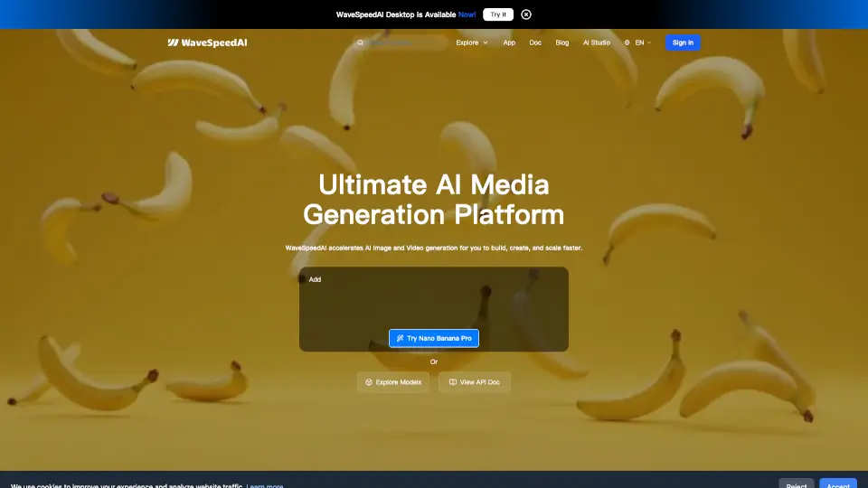Click the cube icon beside Explore Models
The width and height of the screenshot is (868, 488).
[x=369, y=382]
